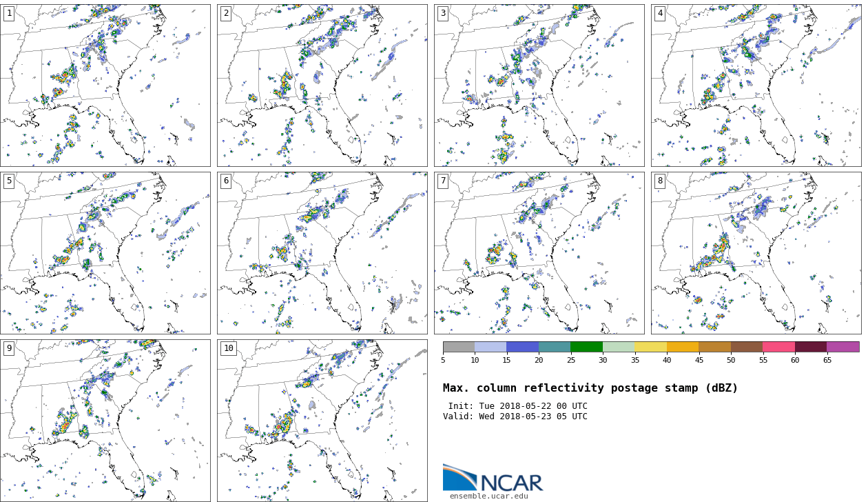The image size is (868, 502).
Task: Click the dark green 25-30 dBZ swatch
Action: pyautogui.click(x=586, y=347)
